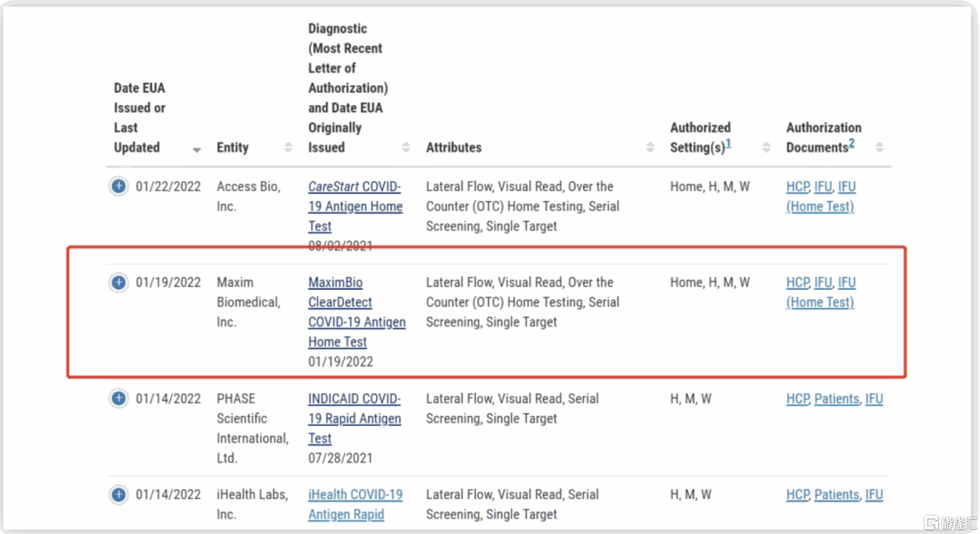The height and width of the screenshot is (534, 980).
Task: Expand the PHASE Scientific row plus icon
Action: (x=119, y=399)
